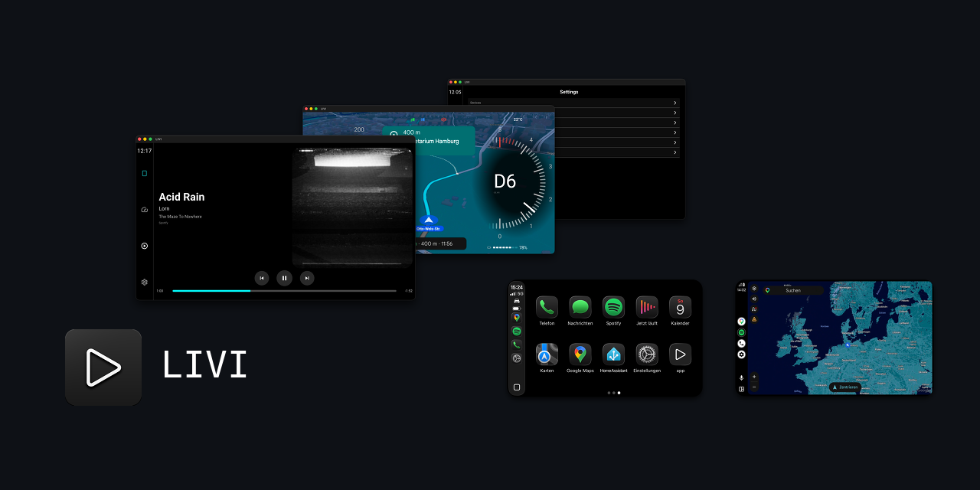The image size is (980, 490).
Task: Launch Spotify from the CarPlay app grid
Action: [x=613, y=307]
